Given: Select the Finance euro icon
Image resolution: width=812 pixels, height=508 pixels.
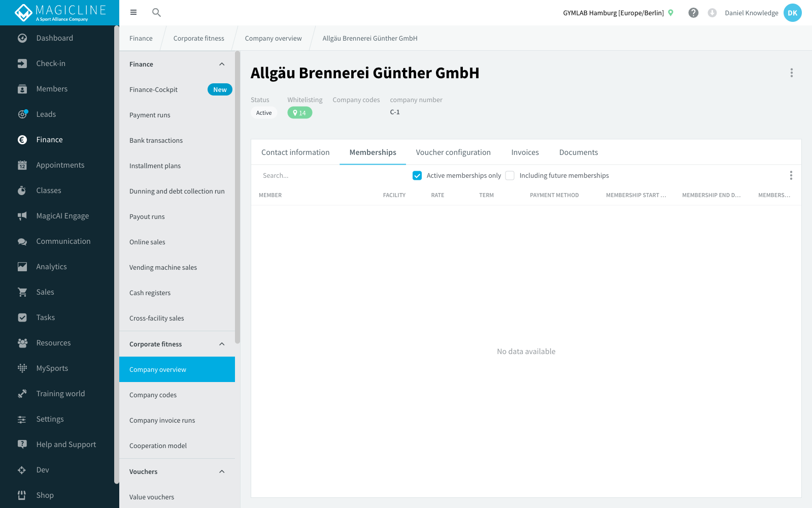Looking at the screenshot, I should [x=22, y=140].
